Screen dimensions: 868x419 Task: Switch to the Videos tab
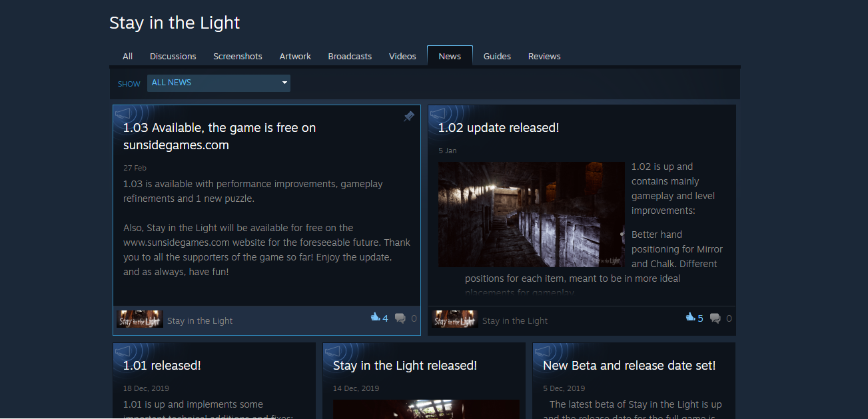[402, 56]
